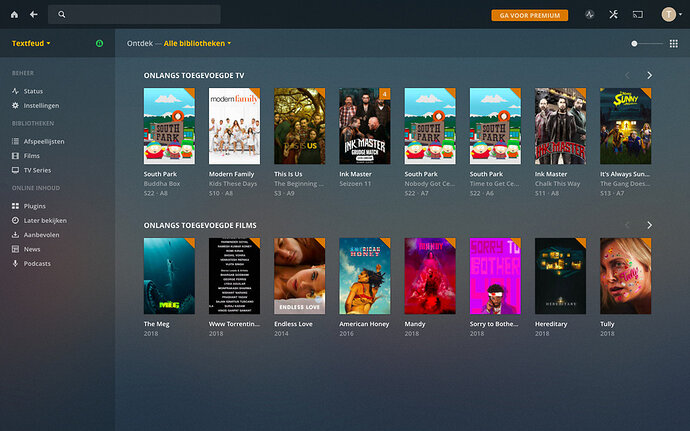The height and width of the screenshot is (431, 690).
Task: Open Sorry to Bother You poster
Action: coord(495,276)
